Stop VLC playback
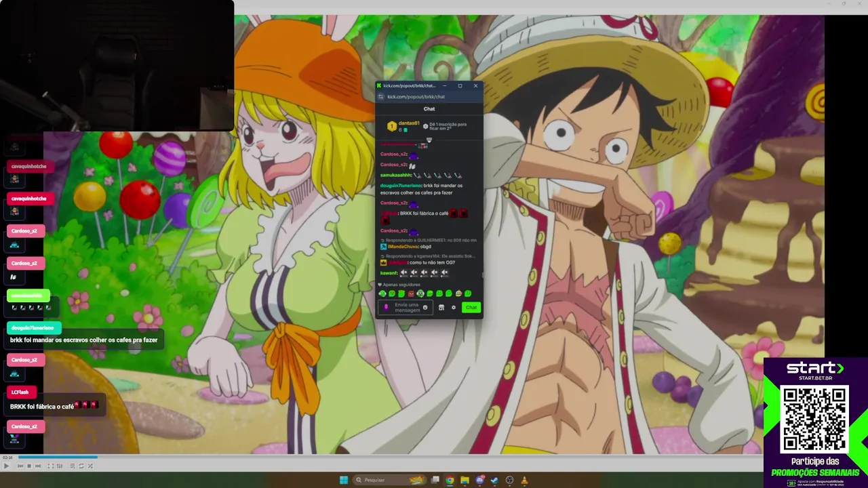 click(x=29, y=466)
